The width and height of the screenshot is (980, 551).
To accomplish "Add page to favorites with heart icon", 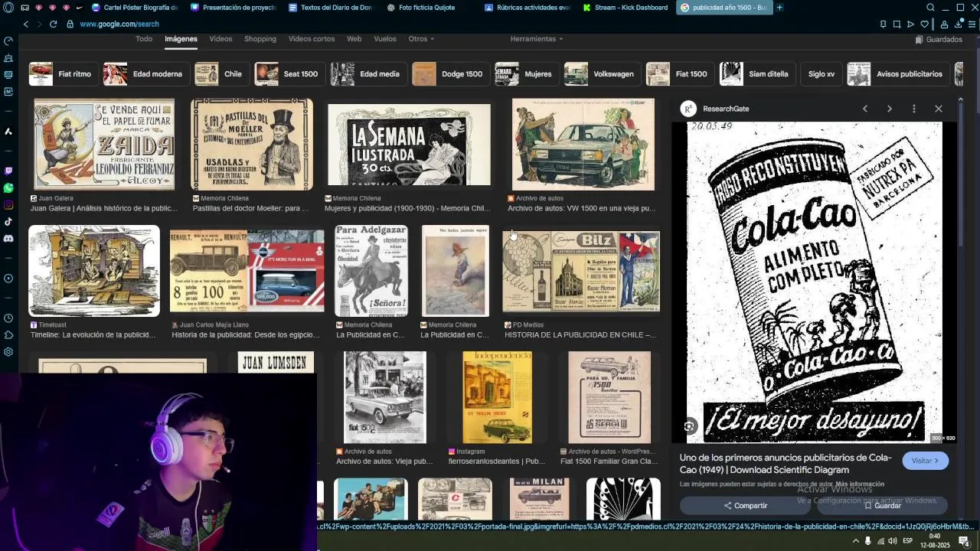I will 924,24.
